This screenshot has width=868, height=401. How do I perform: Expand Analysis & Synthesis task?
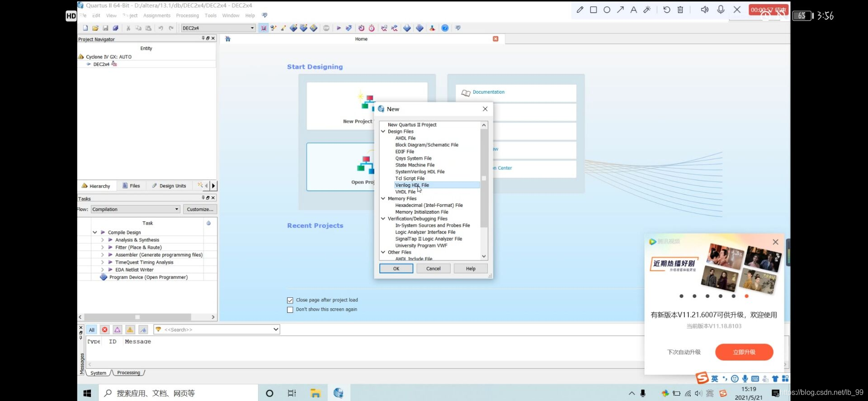pos(103,240)
